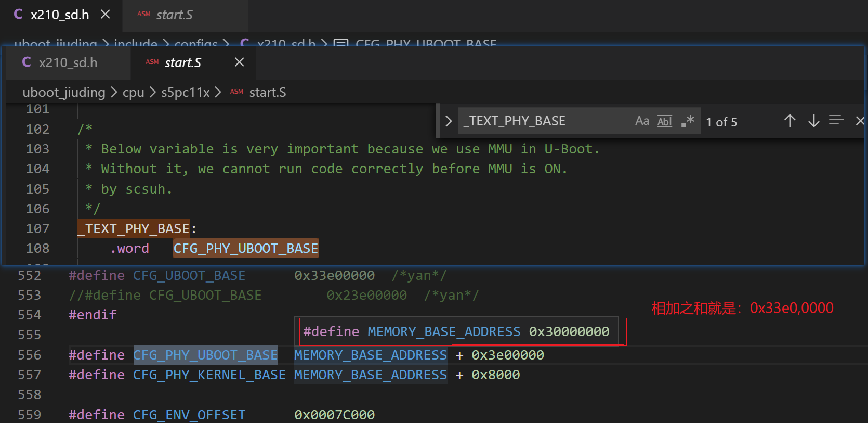Click commented 0x23e00000 on line 553

[x=366, y=295]
